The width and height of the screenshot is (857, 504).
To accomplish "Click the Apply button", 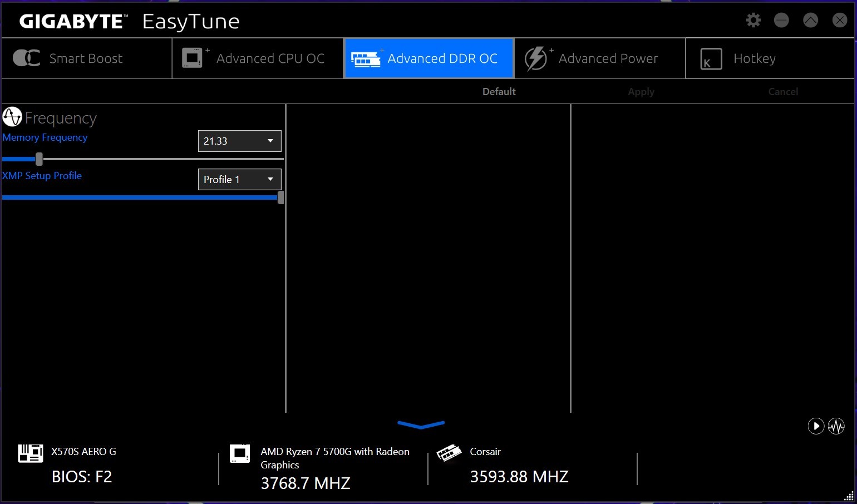I will pyautogui.click(x=641, y=92).
